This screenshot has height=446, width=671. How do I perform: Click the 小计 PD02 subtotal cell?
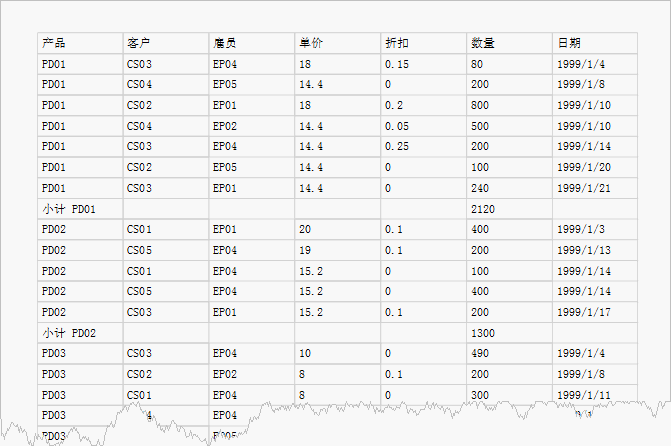[80, 333]
